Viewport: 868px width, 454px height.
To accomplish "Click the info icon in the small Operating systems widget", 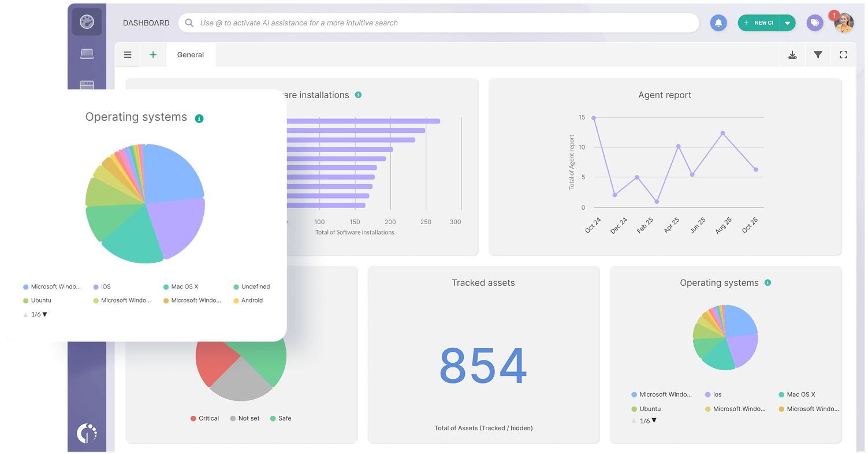I will coord(768,283).
